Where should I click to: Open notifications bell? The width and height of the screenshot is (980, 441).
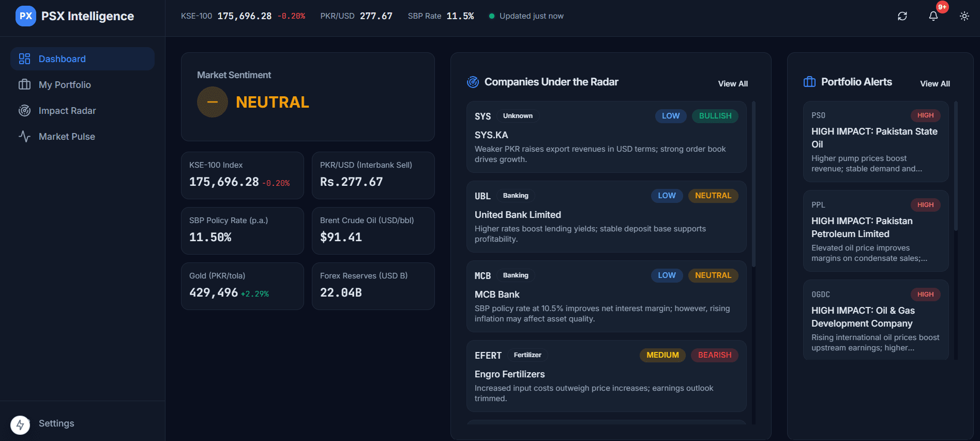(933, 16)
